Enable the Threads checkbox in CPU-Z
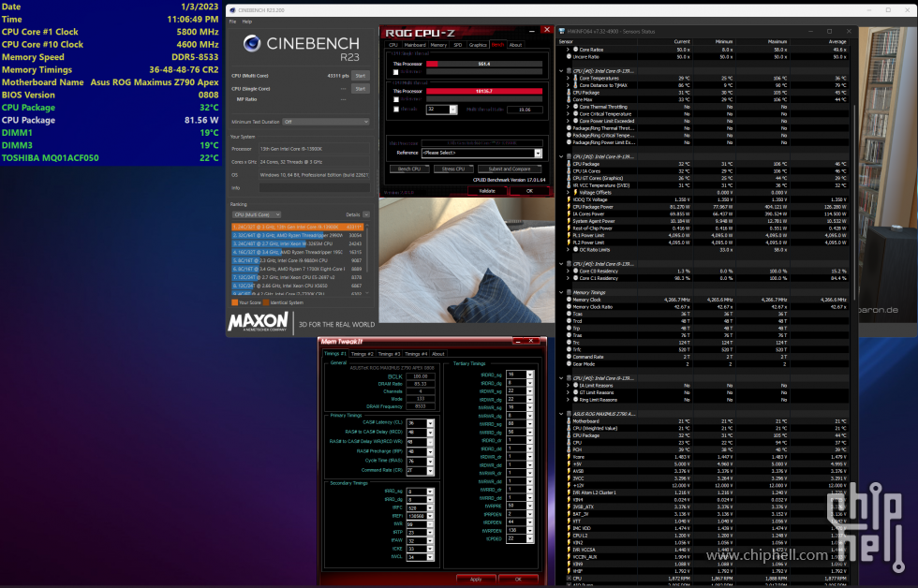Screen dimensions: 918x588 (396, 110)
